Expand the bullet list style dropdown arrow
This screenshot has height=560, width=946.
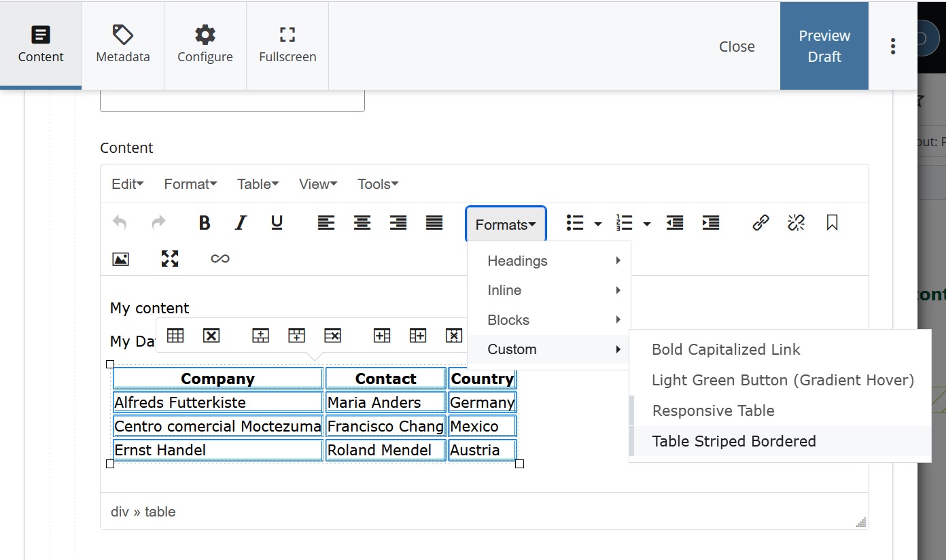598,224
